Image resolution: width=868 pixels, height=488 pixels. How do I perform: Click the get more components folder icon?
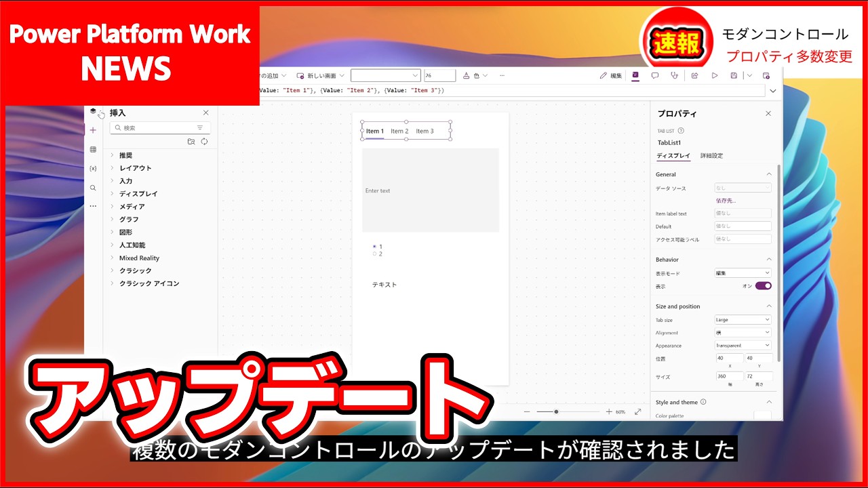[191, 142]
